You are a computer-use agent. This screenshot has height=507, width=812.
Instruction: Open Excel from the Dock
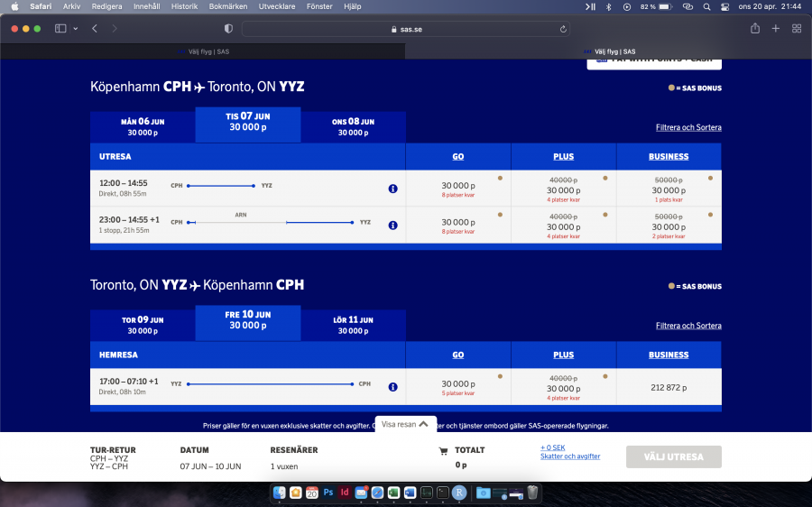tap(393, 493)
